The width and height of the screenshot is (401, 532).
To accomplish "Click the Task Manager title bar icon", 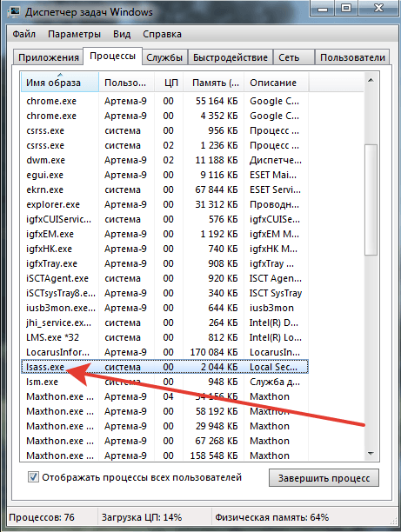I will coord(14,12).
